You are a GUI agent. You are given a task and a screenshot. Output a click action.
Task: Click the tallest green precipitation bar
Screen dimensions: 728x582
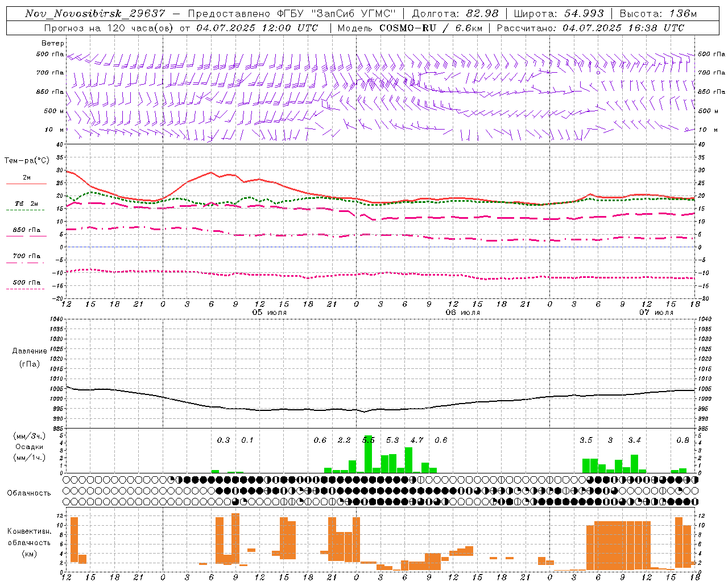368,454
